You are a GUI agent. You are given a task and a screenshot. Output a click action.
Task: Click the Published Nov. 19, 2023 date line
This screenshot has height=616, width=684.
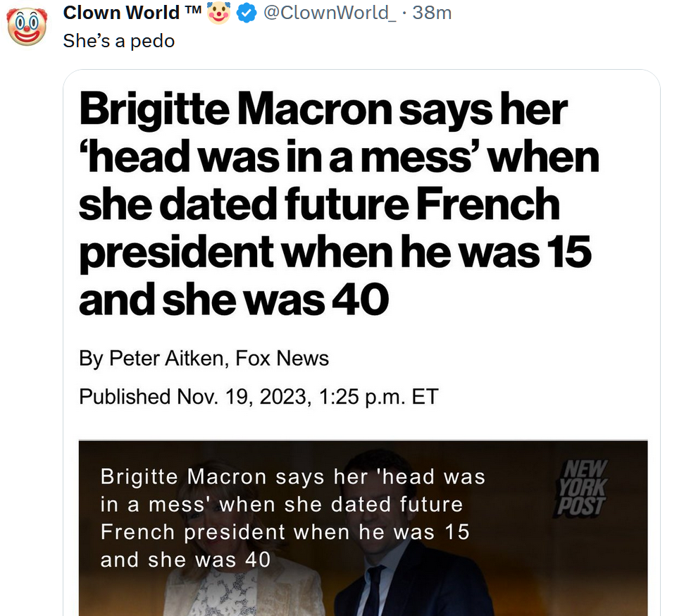258,396
